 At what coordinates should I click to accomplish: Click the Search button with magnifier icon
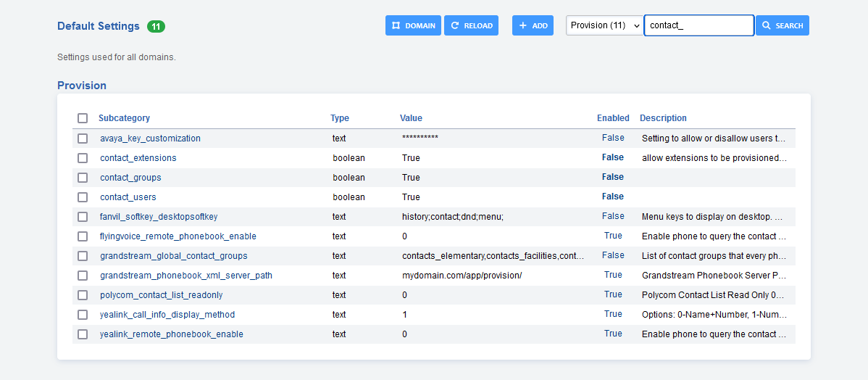click(782, 25)
